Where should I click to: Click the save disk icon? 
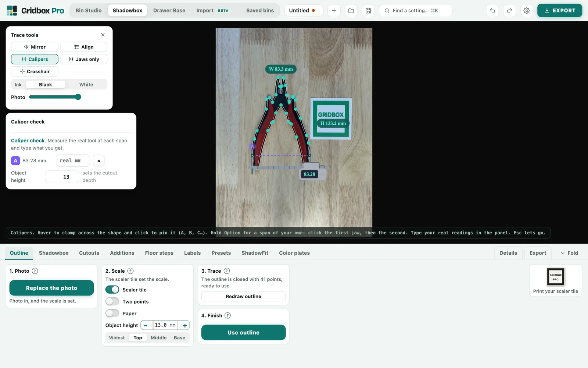(368, 11)
